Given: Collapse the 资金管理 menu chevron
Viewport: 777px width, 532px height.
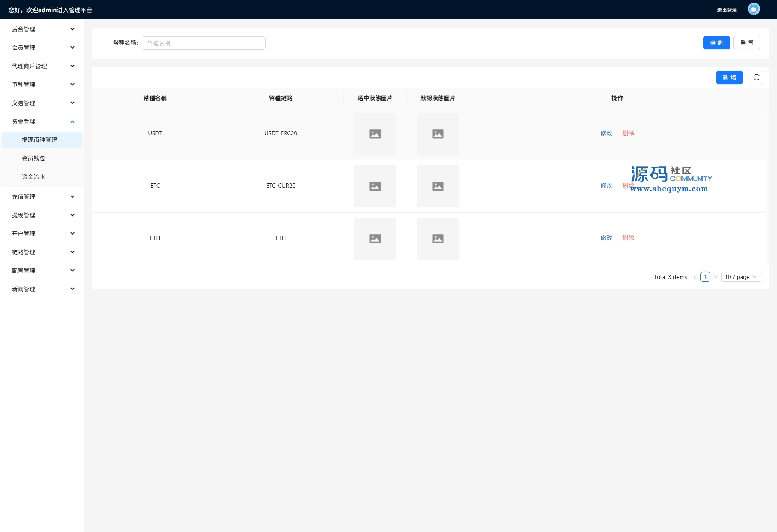Looking at the screenshot, I should coord(73,121).
